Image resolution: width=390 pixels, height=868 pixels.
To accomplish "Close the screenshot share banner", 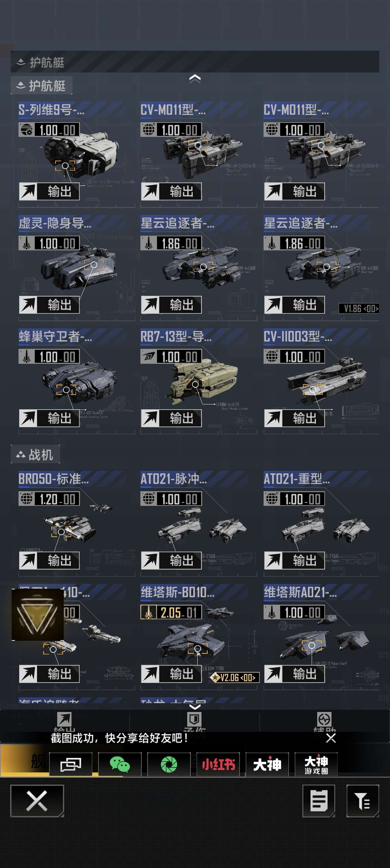I will pos(331,738).
